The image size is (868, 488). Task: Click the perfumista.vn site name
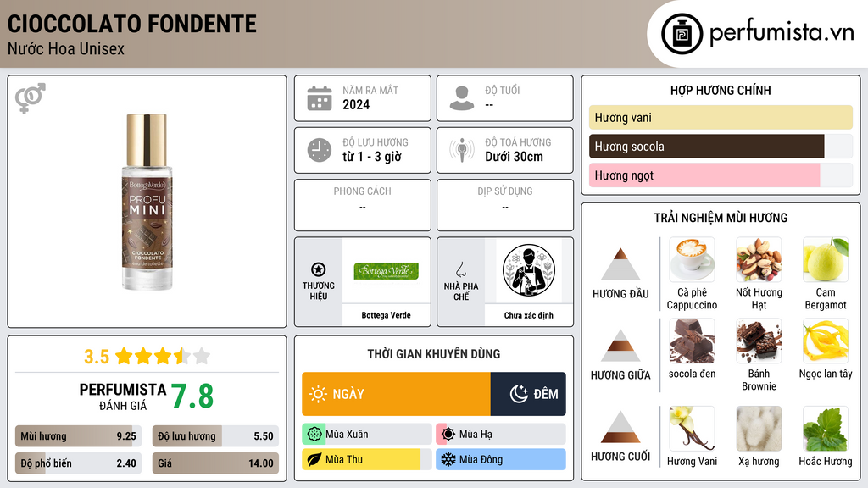coord(782,33)
